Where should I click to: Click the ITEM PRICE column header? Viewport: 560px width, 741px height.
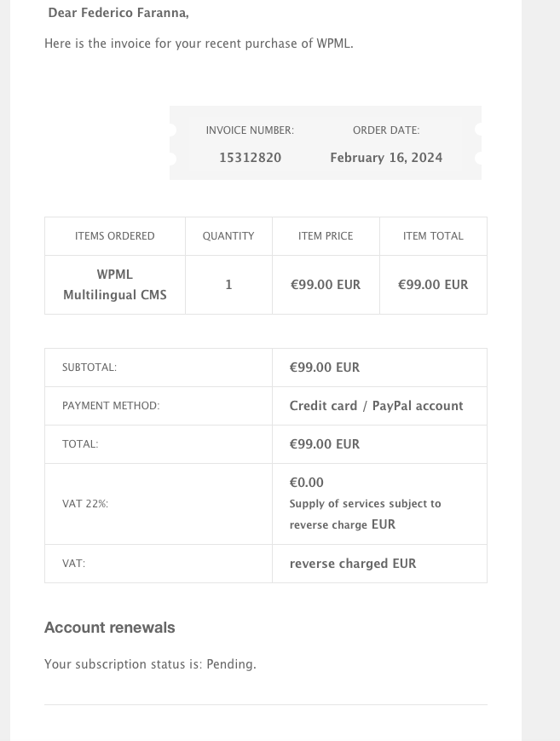(x=326, y=236)
